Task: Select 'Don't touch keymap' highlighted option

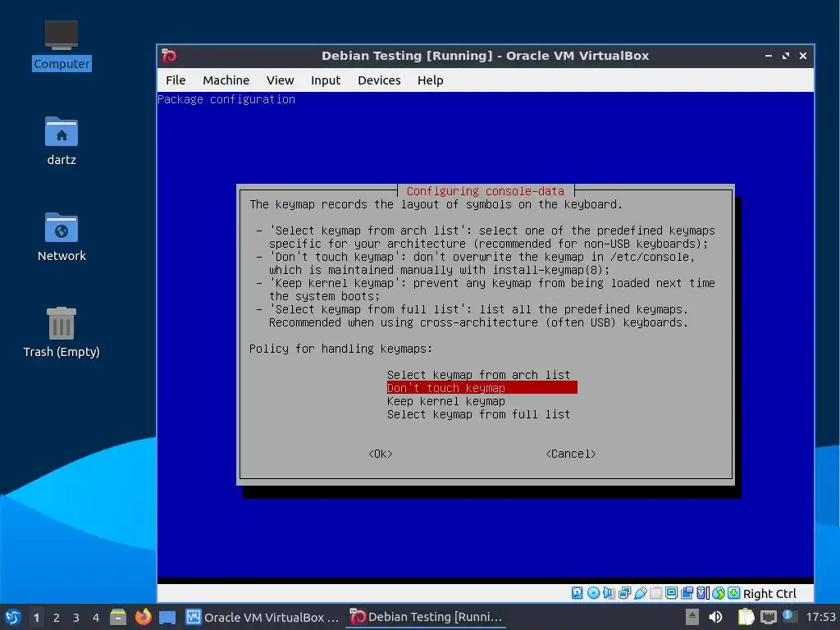Action: click(482, 388)
